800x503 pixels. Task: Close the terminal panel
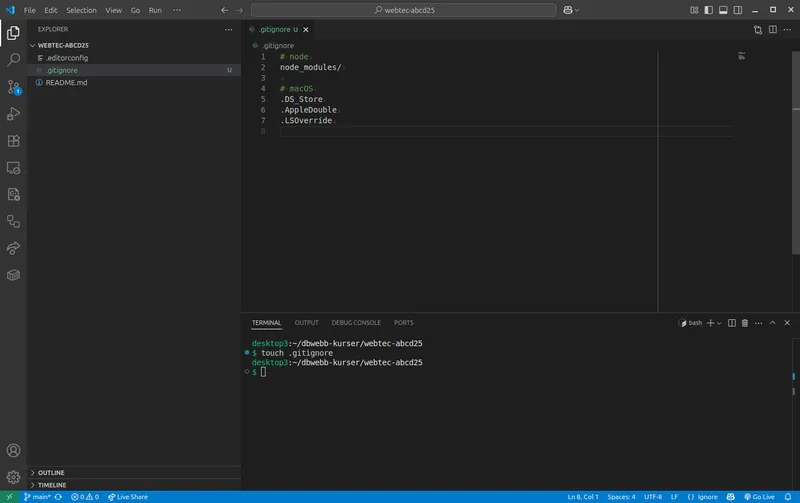pyautogui.click(x=787, y=323)
